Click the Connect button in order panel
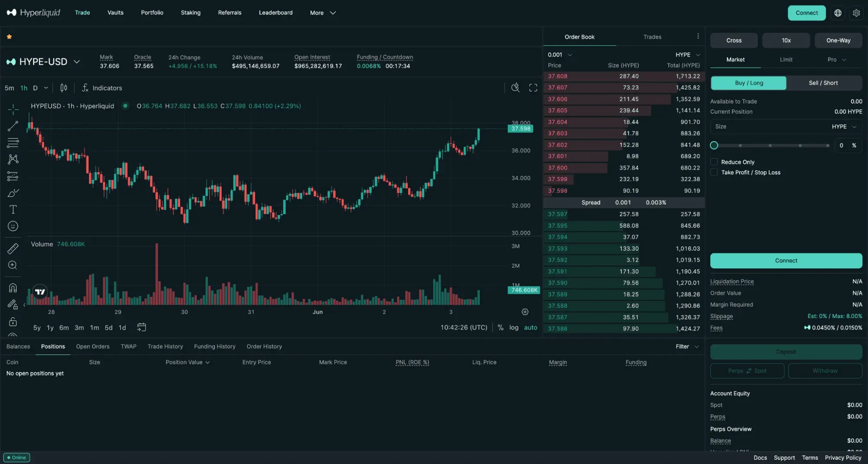Image resolution: width=868 pixels, height=464 pixels. (786, 261)
